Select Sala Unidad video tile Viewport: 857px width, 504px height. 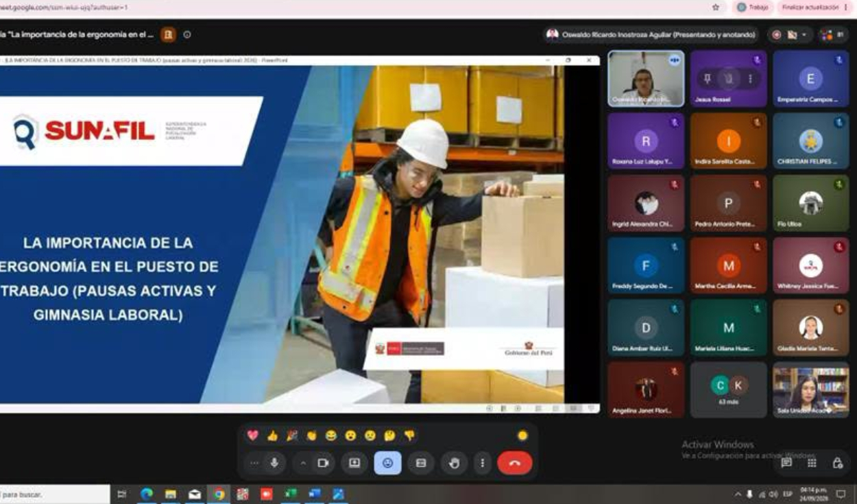[x=811, y=390]
